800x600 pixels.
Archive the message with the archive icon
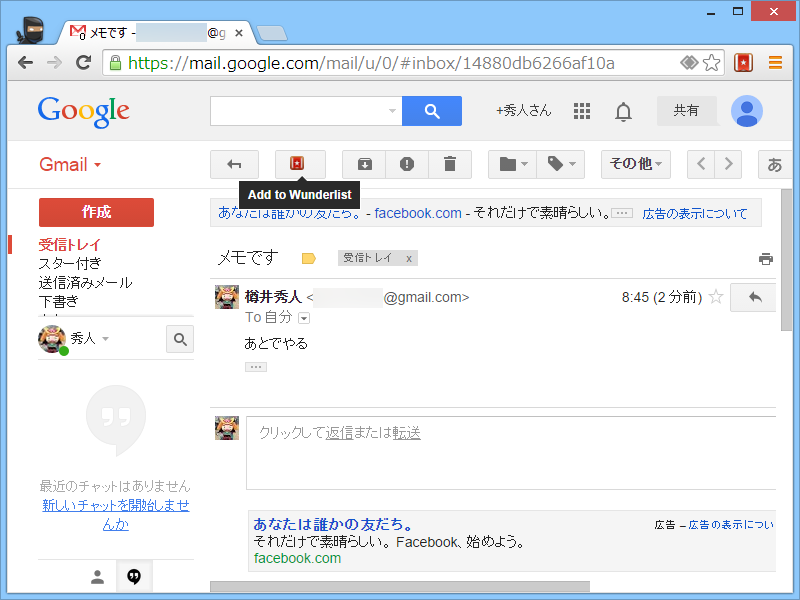[x=364, y=164]
